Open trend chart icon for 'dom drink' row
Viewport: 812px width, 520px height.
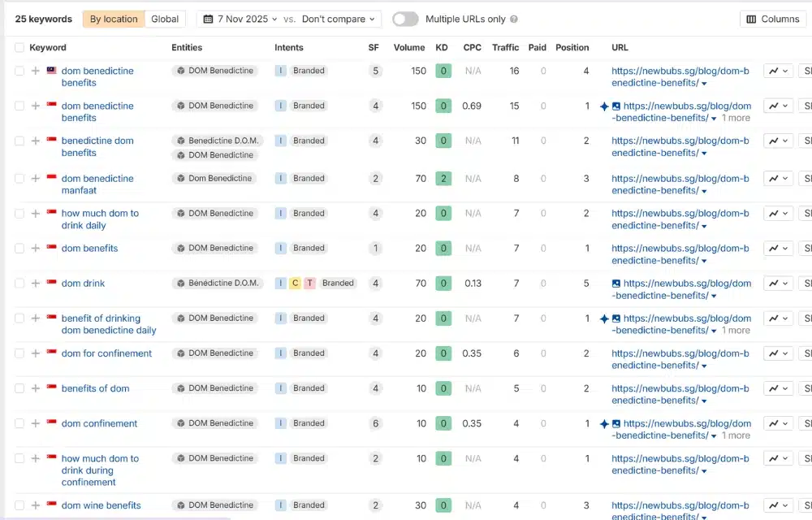(778, 284)
